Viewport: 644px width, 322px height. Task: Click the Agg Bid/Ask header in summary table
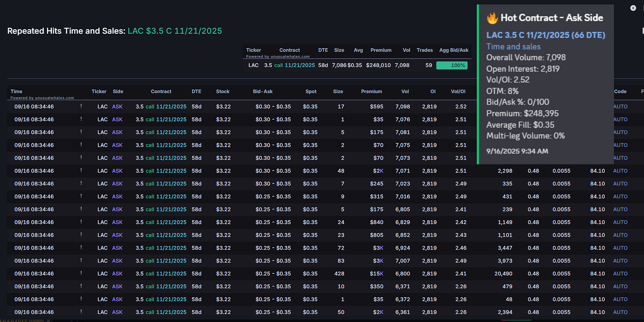[454, 50]
